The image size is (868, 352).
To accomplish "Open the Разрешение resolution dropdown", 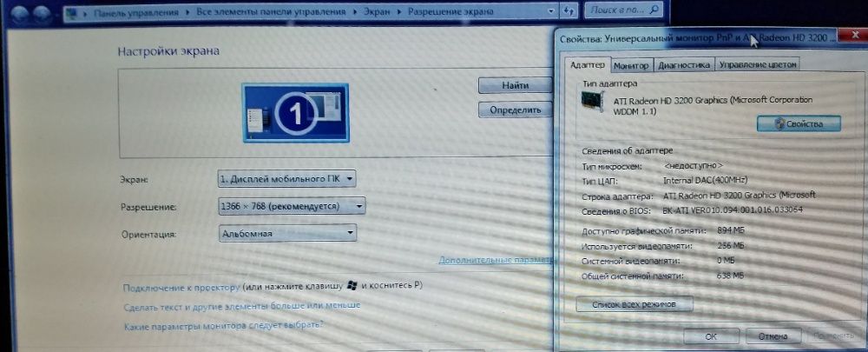I will [x=292, y=206].
